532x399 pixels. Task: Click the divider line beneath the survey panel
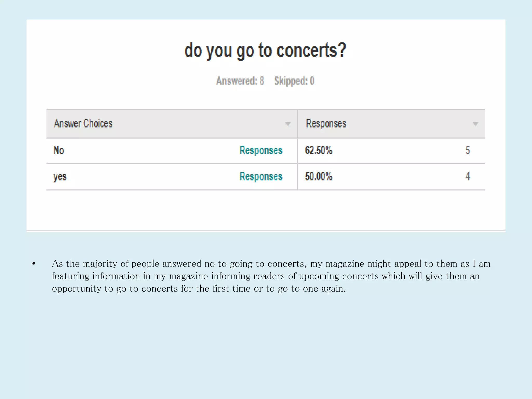pos(266,231)
